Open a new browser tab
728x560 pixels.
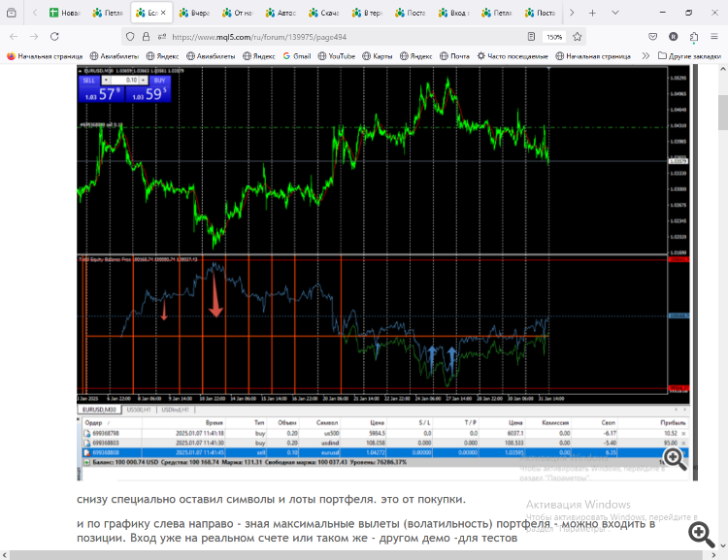[x=592, y=13]
